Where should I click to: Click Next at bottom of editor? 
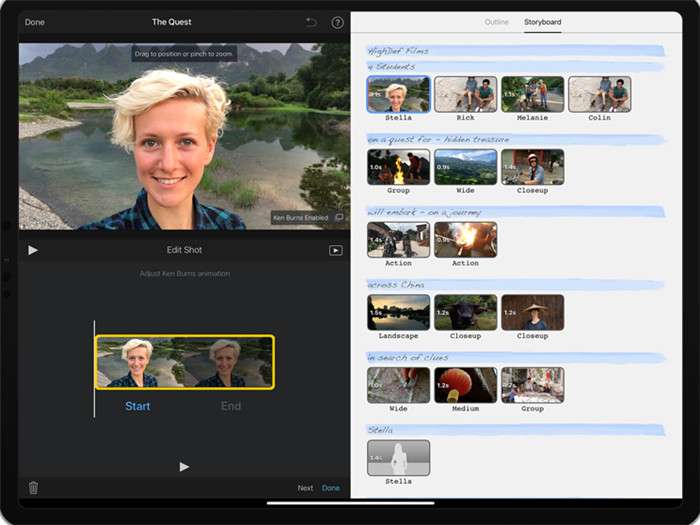click(x=305, y=488)
